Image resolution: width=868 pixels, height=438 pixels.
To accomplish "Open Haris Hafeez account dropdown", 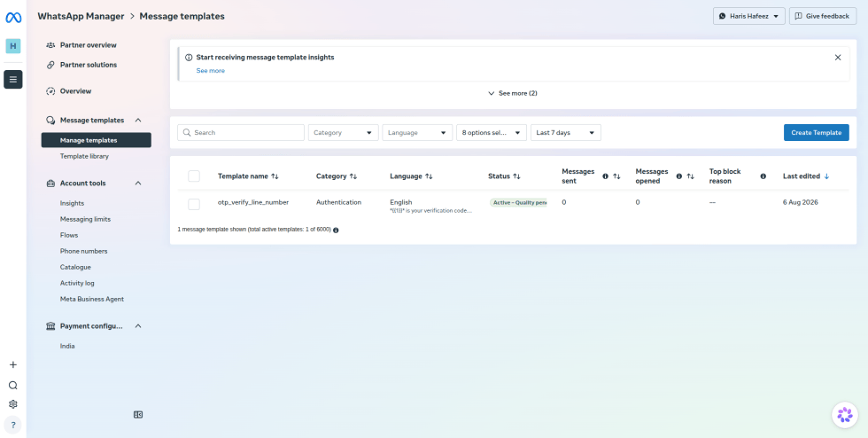I will tap(749, 16).
